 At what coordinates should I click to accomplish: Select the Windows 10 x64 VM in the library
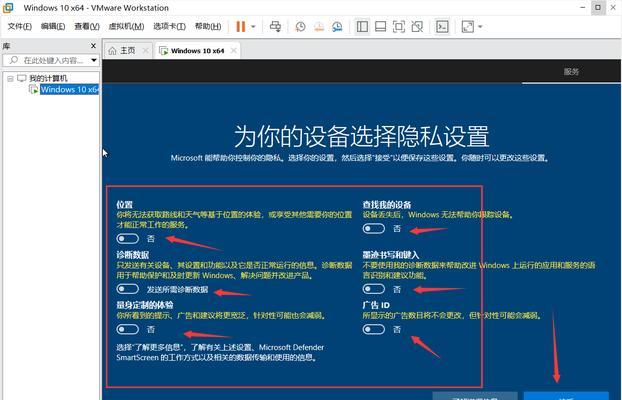click(x=69, y=89)
